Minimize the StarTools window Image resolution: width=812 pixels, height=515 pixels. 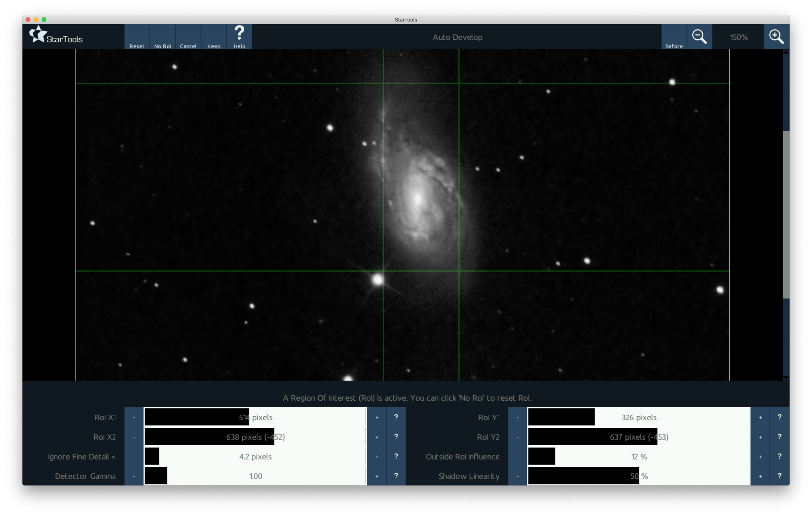(x=36, y=19)
